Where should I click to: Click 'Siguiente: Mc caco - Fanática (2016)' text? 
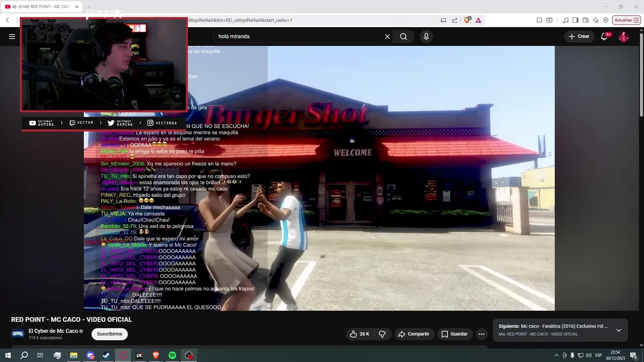553,326
